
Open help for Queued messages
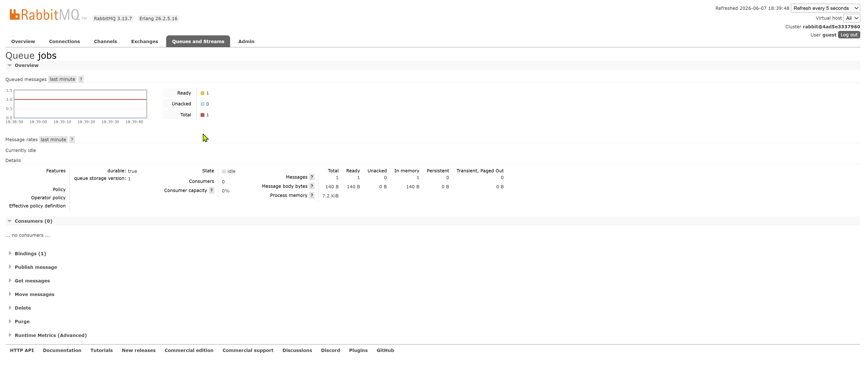pyautogui.click(x=81, y=79)
